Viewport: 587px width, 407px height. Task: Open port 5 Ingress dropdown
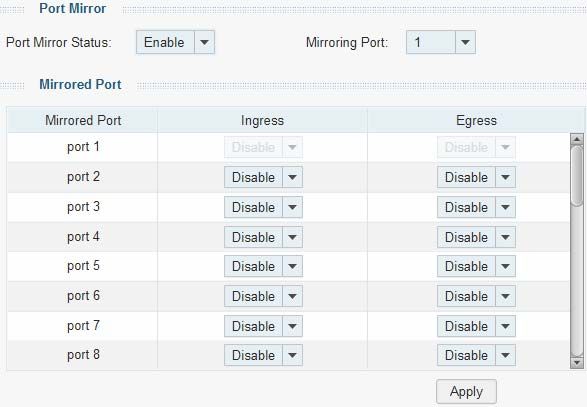coord(263,266)
